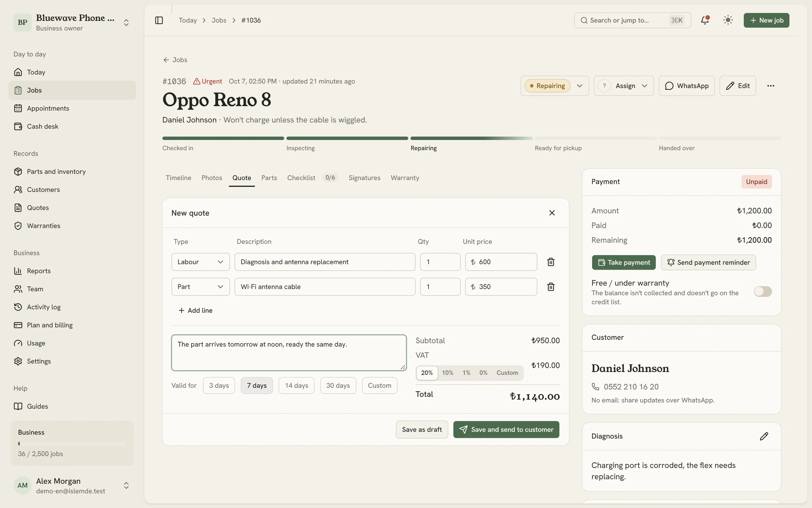The width and height of the screenshot is (812, 508).
Task: Open the Repairing status dropdown
Action: pos(555,86)
